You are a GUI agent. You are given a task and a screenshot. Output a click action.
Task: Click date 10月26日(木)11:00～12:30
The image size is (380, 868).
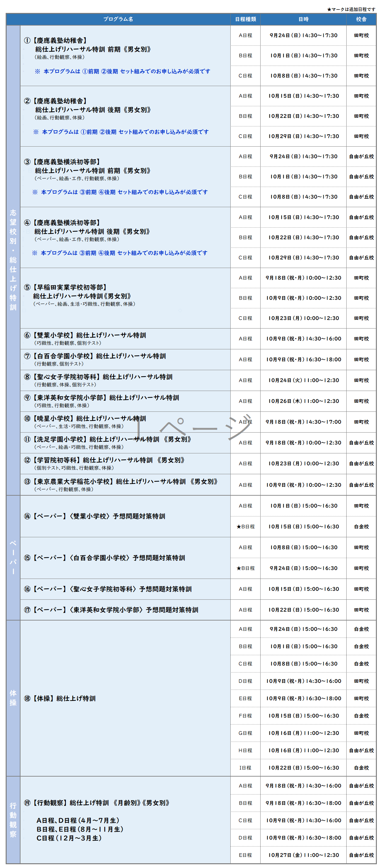coord(303,401)
